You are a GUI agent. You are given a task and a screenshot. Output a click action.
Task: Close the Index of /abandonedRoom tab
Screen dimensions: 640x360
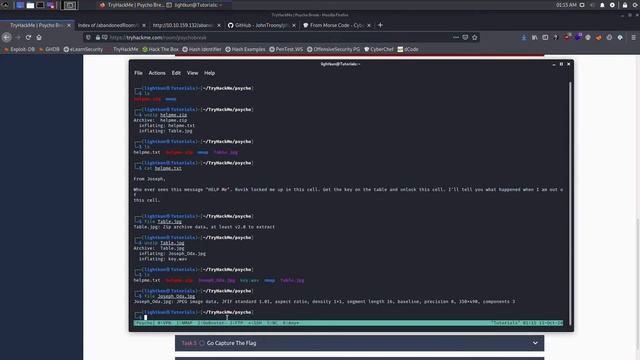144,25
